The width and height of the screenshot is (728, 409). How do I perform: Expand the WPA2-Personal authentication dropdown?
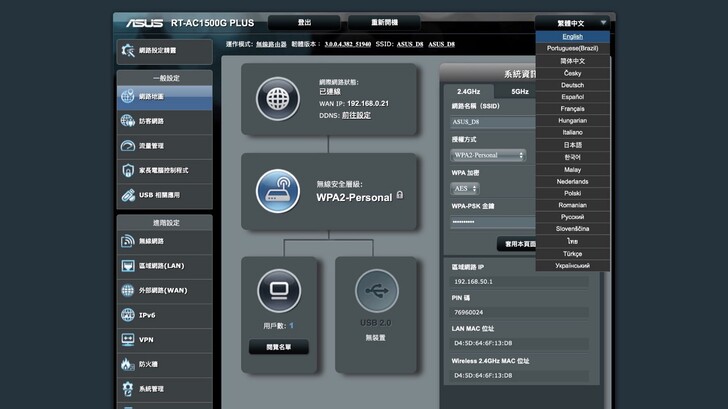(488, 155)
